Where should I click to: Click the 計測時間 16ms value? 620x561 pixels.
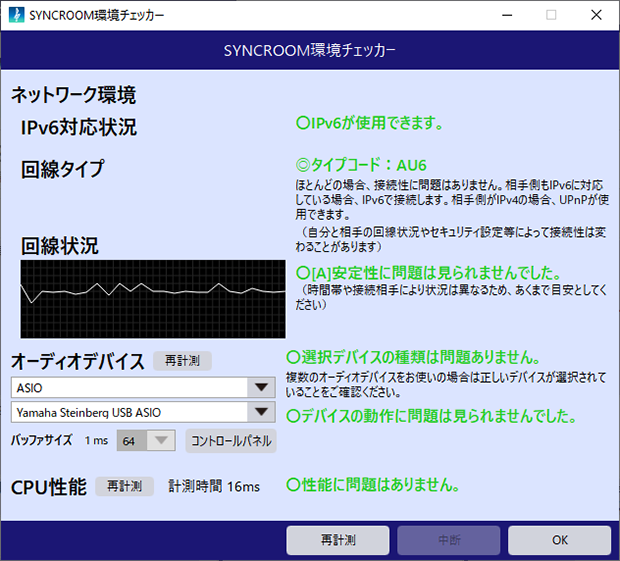pos(214,486)
